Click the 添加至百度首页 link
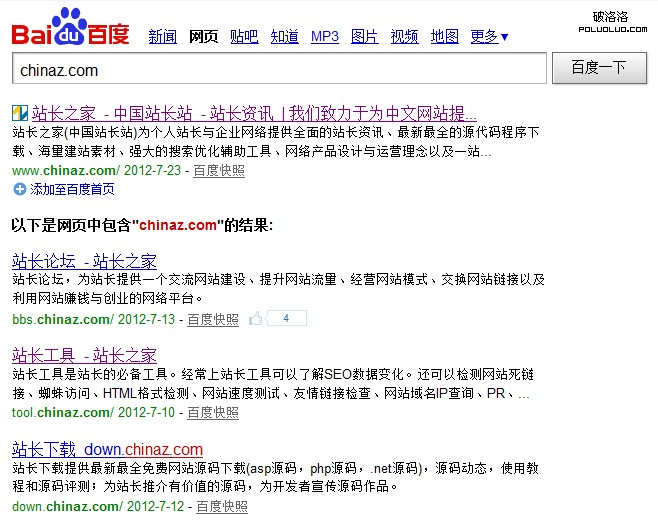 tap(72, 189)
